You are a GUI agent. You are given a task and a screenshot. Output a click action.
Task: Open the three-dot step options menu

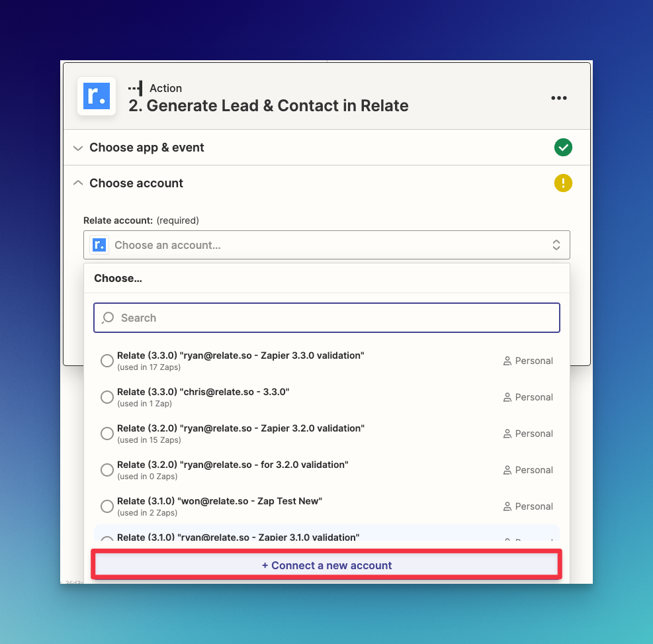[x=558, y=98]
